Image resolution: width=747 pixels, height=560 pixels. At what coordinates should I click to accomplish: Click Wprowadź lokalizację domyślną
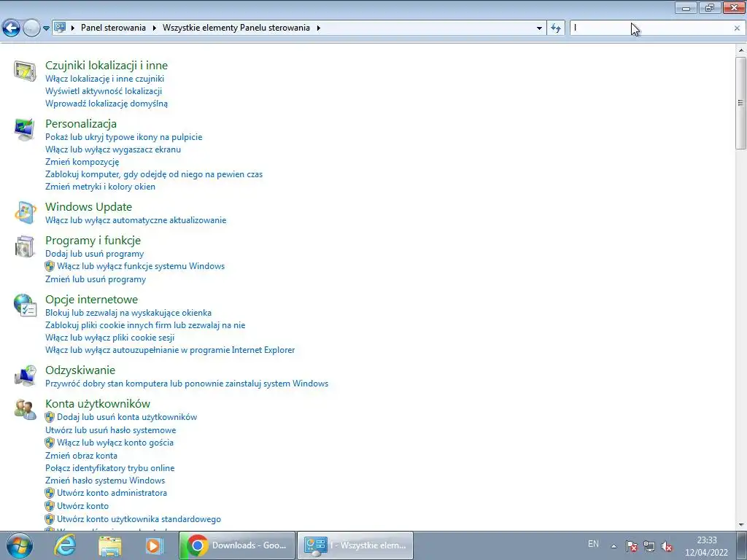(107, 104)
